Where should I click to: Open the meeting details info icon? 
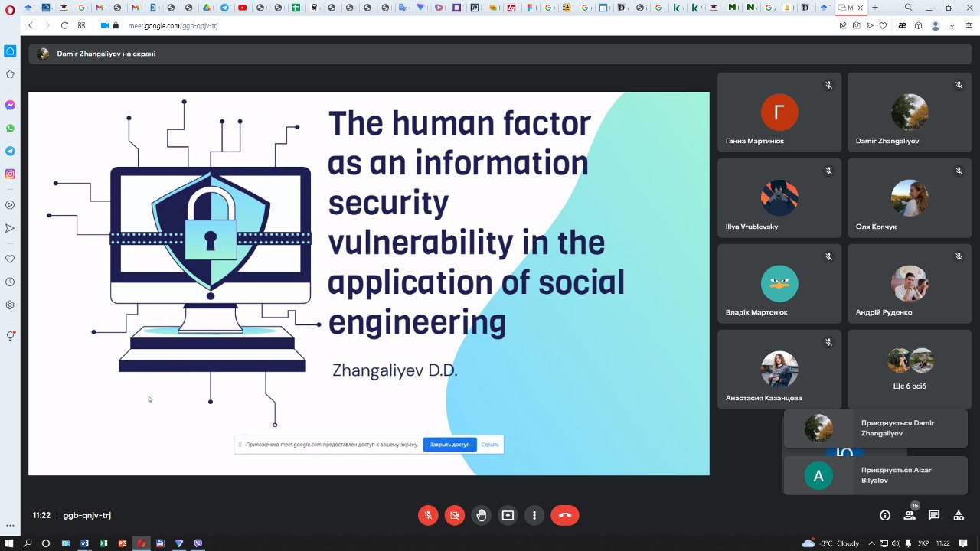point(885,515)
